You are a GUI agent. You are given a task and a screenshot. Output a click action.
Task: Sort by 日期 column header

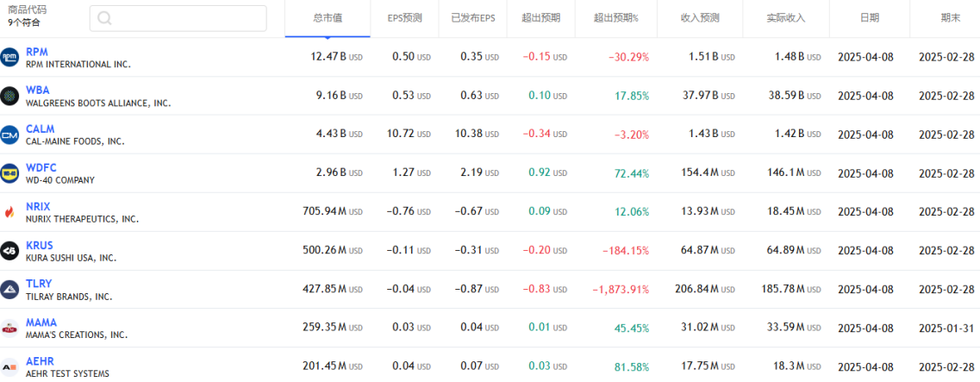click(x=869, y=18)
